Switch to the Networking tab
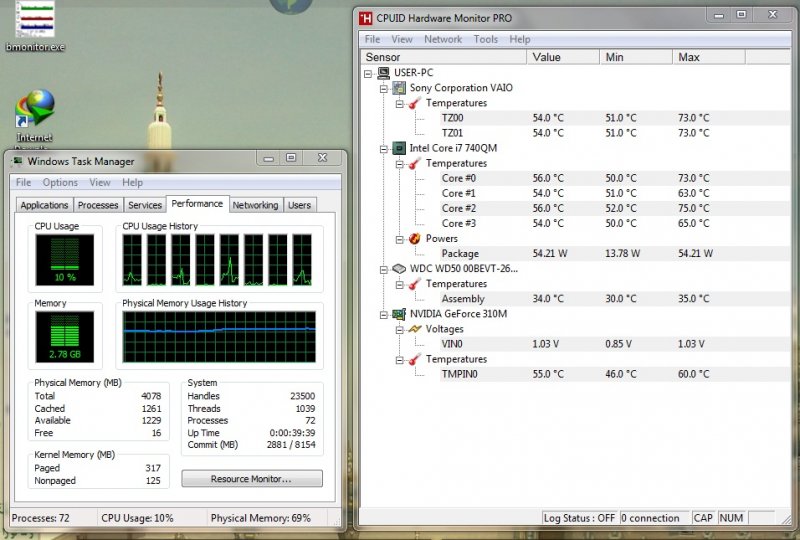Image resolution: width=800 pixels, height=540 pixels. tap(256, 205)
